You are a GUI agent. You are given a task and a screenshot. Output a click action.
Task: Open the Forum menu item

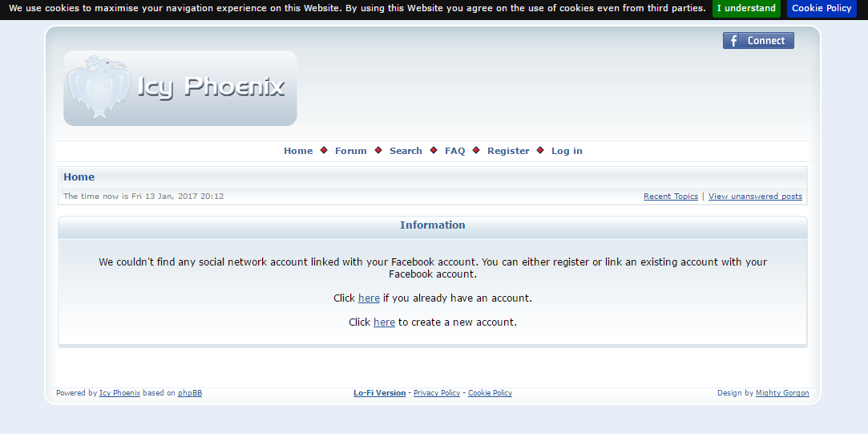(x=350, y=151)
